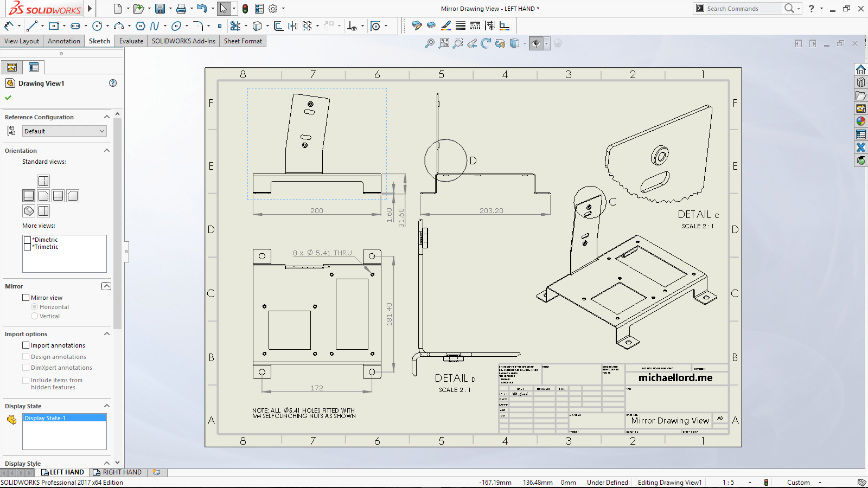Activate the Select cursor tool
Image resolution: width=868 pixels, height=488 pixels.
tap(223, 9)
